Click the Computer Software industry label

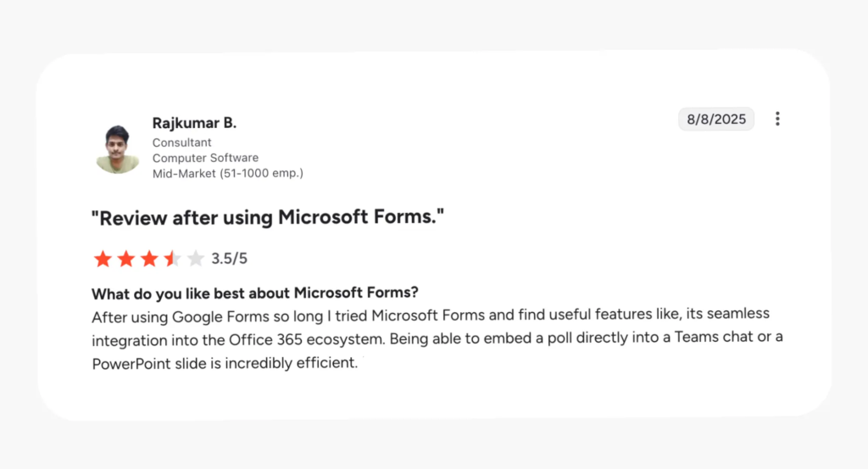pyautogui.click(x=205, y=158)
